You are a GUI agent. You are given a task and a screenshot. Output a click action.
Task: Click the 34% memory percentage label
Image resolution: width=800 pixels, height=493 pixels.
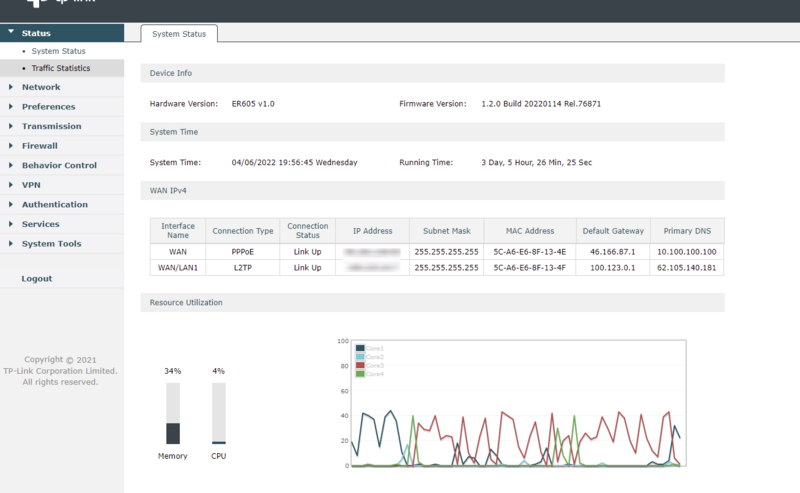coord(173,371)
